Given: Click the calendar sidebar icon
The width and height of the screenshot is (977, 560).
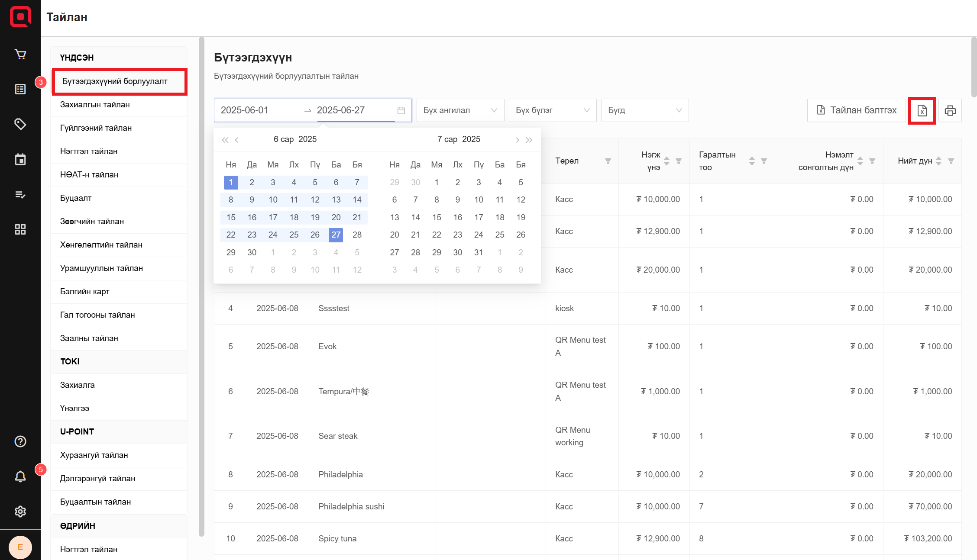Looking at the screenshot, I should tap(20, 159).
